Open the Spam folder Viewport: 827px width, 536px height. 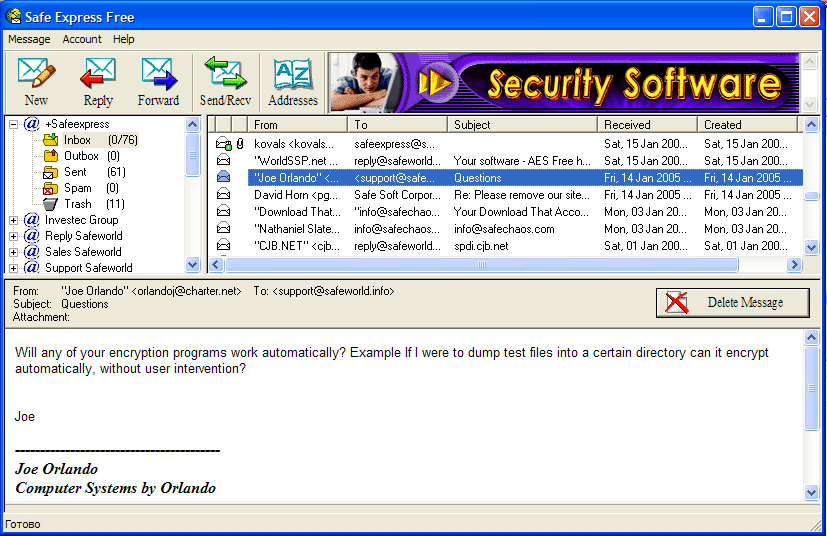(x=91, y=188)
